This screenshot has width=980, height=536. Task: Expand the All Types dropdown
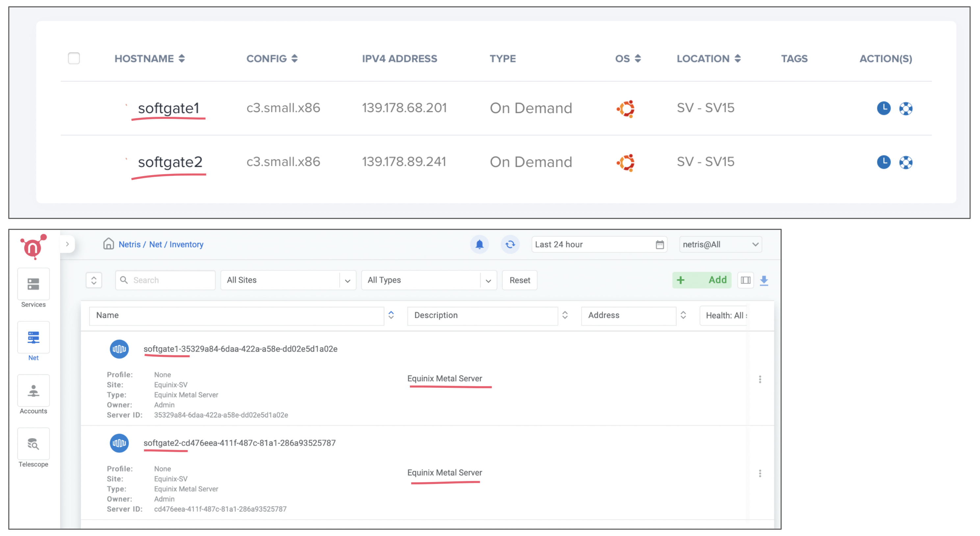tap(429, 280)
